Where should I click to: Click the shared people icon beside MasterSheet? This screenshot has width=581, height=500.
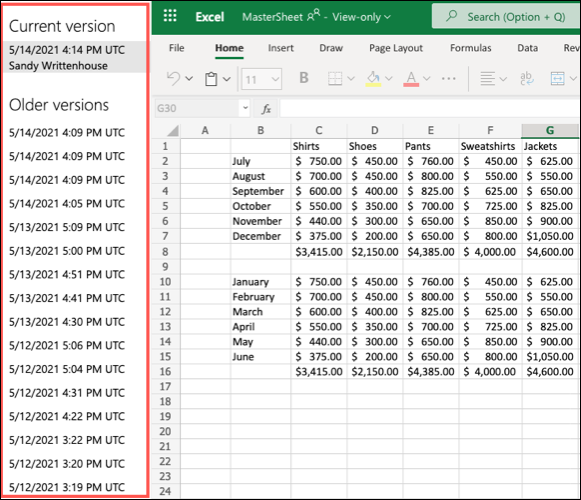coord(313,15)
